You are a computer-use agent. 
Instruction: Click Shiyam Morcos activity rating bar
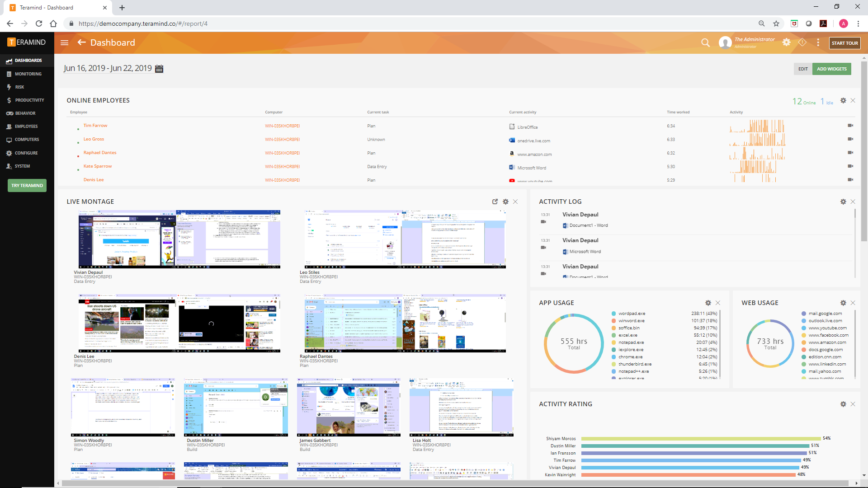tap(701, 439)
